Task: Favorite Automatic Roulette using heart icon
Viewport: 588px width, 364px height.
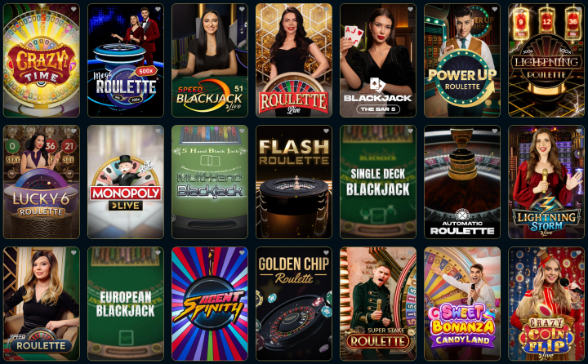Action: tap(495, 131)
